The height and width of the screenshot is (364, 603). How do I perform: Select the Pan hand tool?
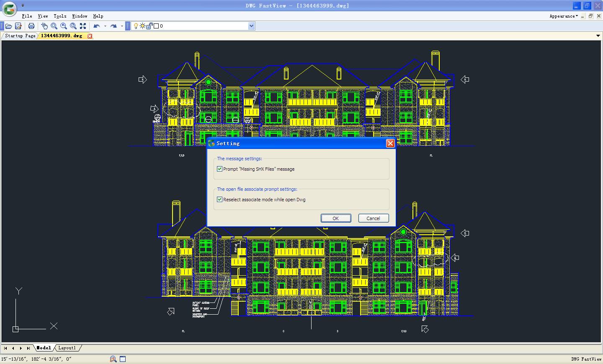(44, 26)
